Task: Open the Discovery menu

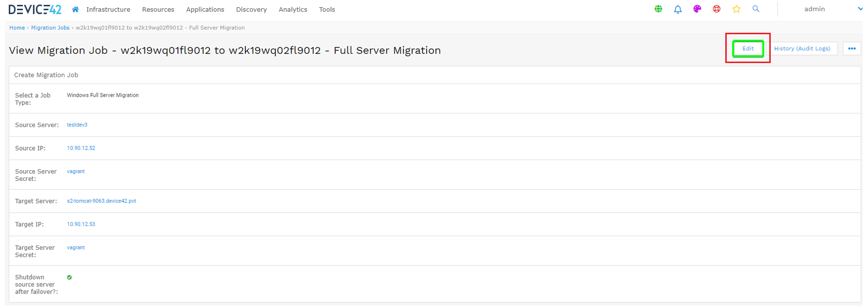Action: 251,9
